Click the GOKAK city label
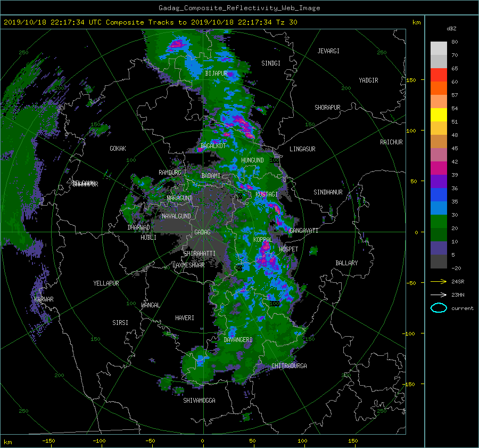The height and width of the screenshot is (448, 479). click(x=118, y=149)
